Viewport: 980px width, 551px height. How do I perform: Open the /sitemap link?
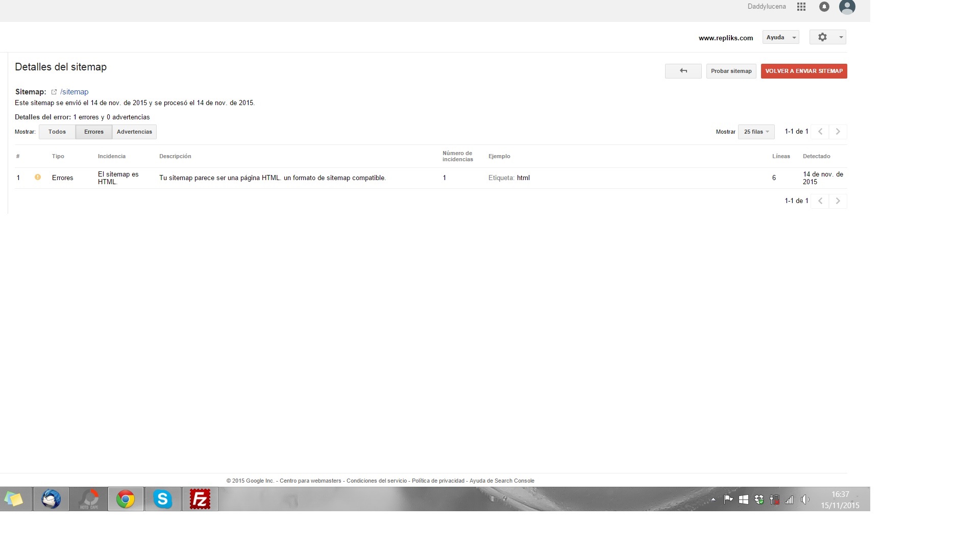75,92
